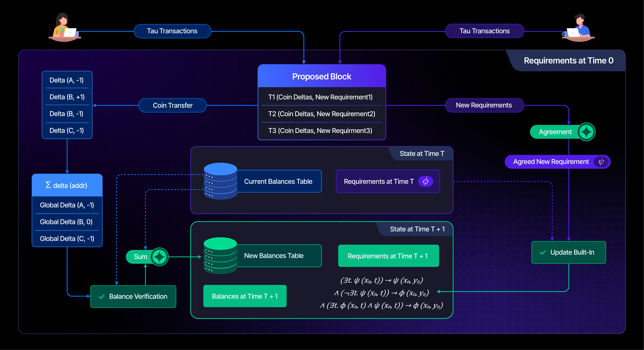Select the State at Time T tab
Viewport: 644px width, 350px height.
[x=422, y=153]
